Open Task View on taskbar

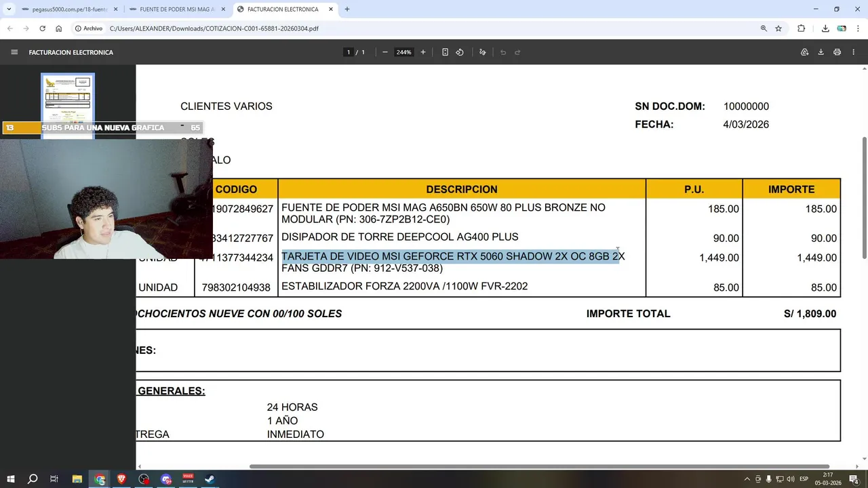pyautogui.click(x=54, y=479)
